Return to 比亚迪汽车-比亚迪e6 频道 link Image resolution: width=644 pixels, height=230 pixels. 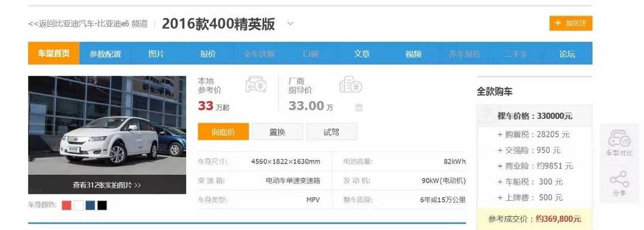(x=88, y=24)
